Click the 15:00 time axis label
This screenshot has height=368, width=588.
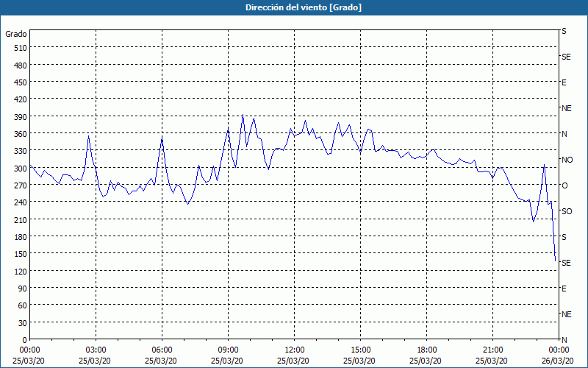click(360, 350)
